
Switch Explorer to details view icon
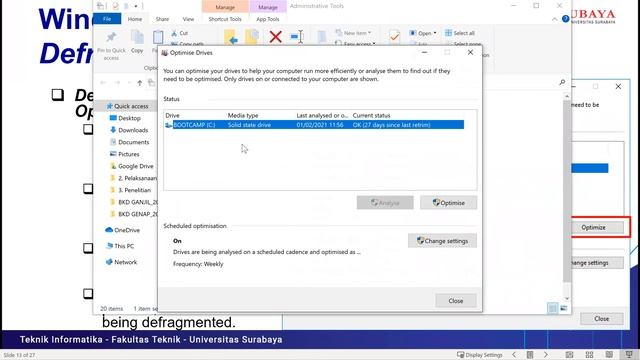552,309
